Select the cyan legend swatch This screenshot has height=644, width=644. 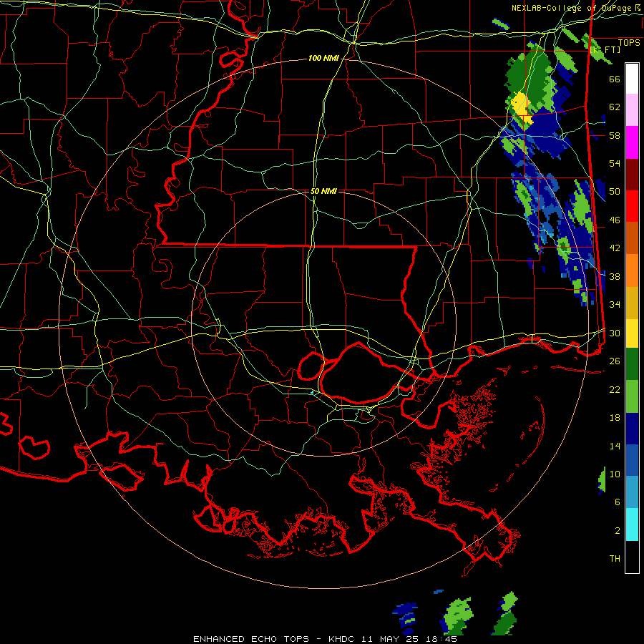click(632, 525)
